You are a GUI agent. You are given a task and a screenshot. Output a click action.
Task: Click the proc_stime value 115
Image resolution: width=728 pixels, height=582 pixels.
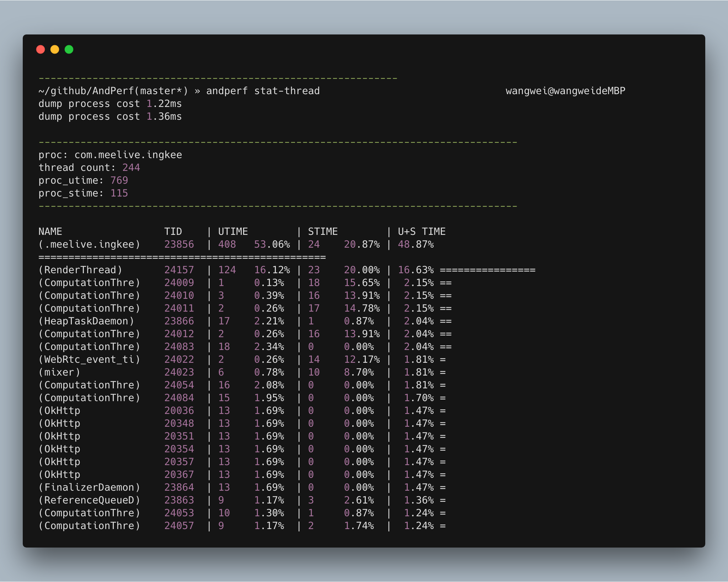click(x=119, y=193)
